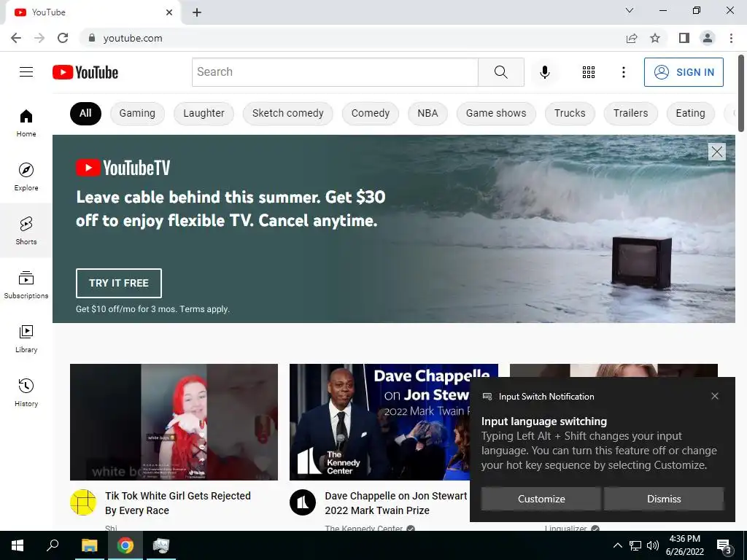Click the page vertical scrollbar
747x560 pixels.
point(741,93)
